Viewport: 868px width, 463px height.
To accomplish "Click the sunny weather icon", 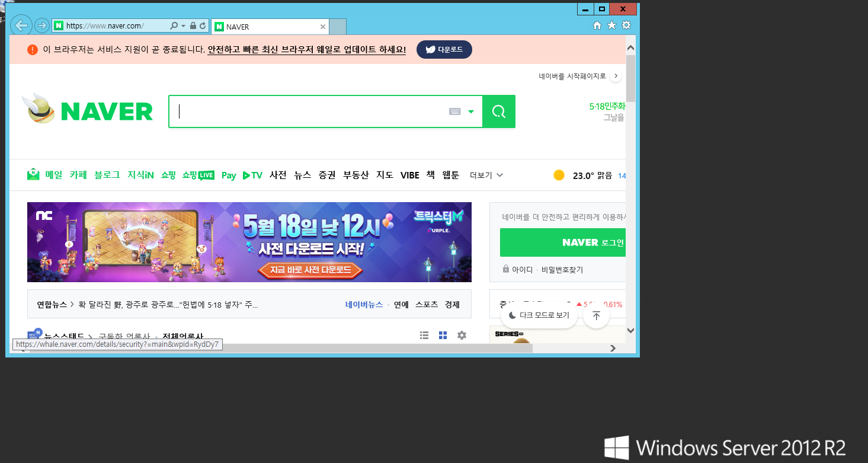I will [x=559, y=175].
